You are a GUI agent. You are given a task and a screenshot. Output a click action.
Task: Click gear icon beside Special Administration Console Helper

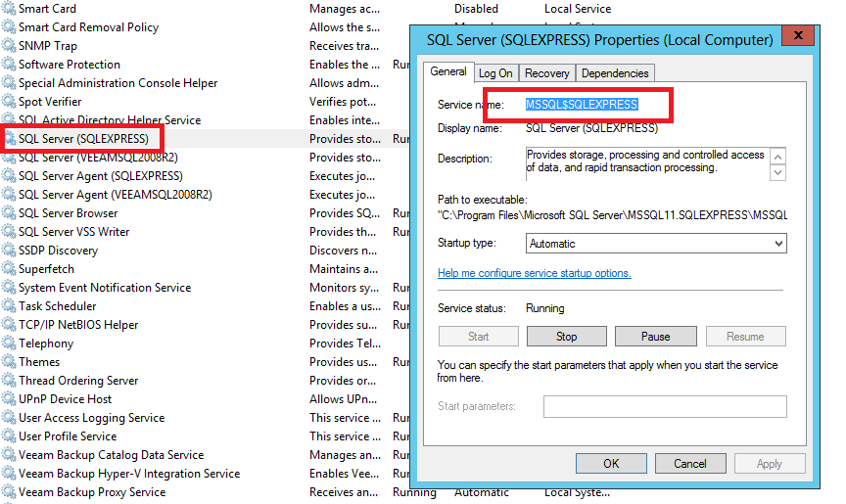(x=9, y=83)
